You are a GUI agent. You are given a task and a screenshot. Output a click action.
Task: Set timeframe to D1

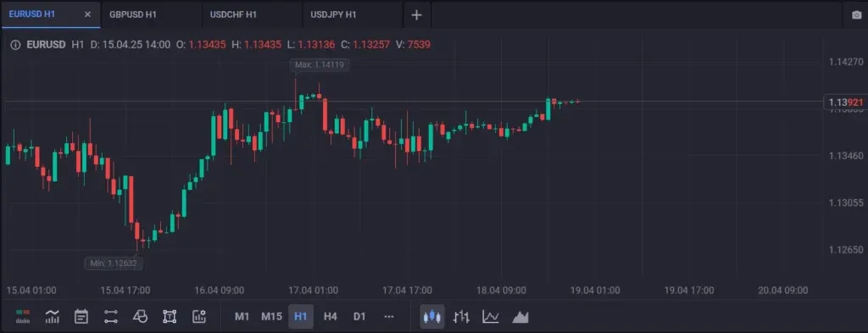(359, 316)
